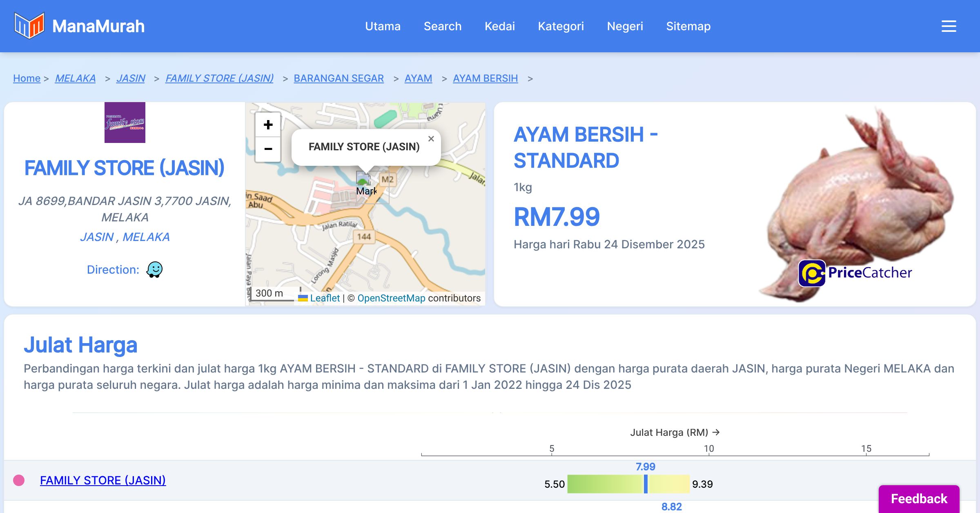Click the Family Store logo thumbnail

(125, 123)
